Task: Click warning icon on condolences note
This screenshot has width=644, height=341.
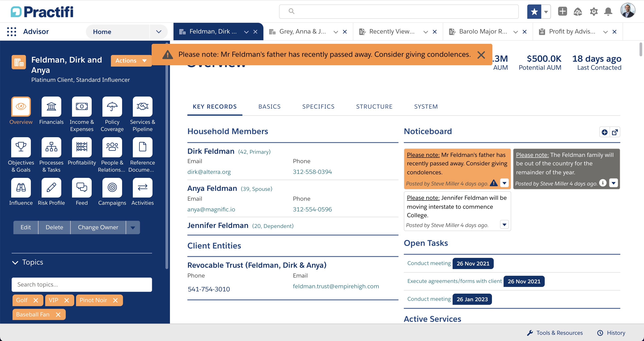Action: 494,183
